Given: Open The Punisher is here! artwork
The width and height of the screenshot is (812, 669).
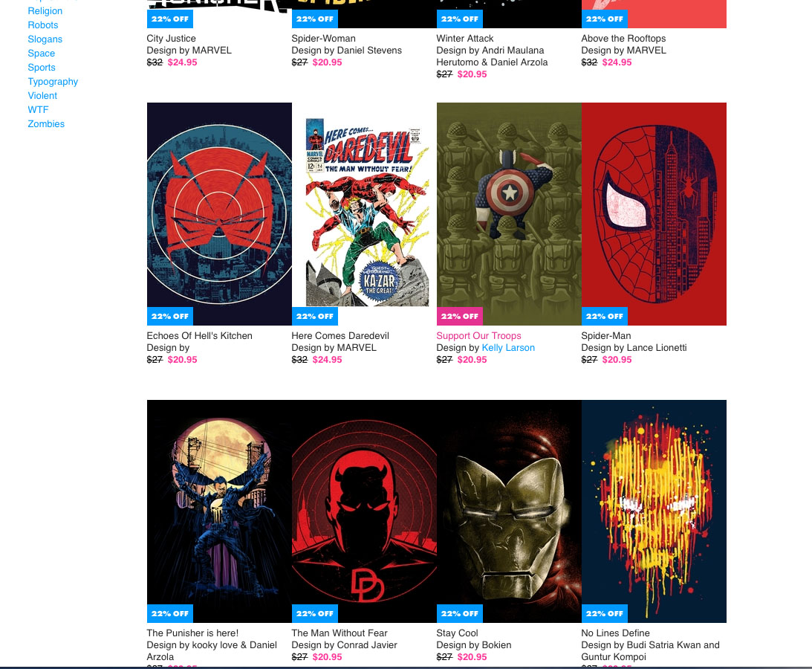Looking at the screenshot, I should click(219, 511).
